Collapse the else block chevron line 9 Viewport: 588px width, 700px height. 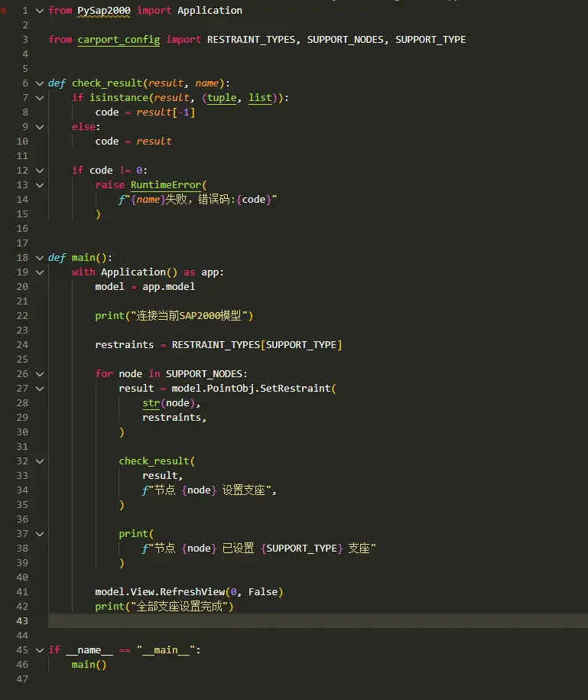tap(40, 127)
